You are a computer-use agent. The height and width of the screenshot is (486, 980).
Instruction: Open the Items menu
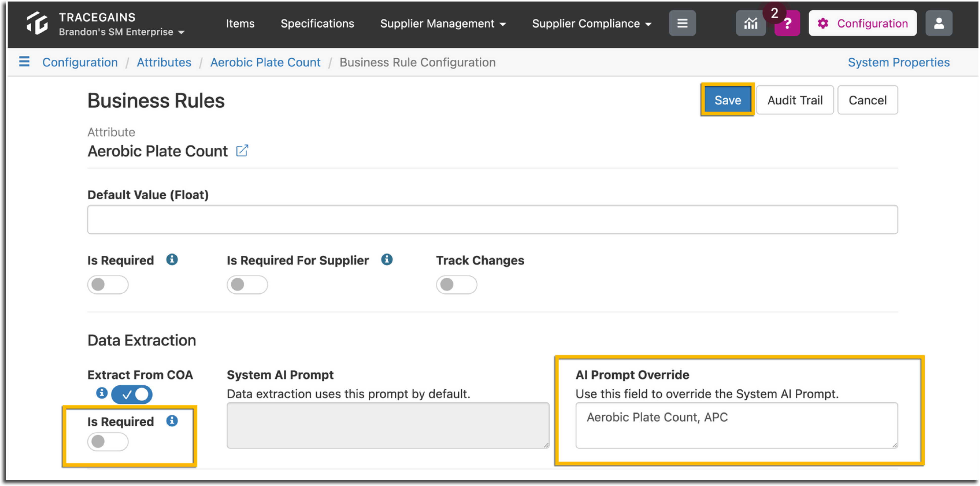[x=240, y=24]
